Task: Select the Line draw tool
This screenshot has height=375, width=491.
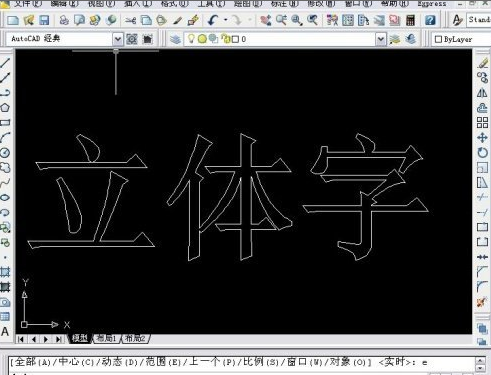Action: coord(5,62)
